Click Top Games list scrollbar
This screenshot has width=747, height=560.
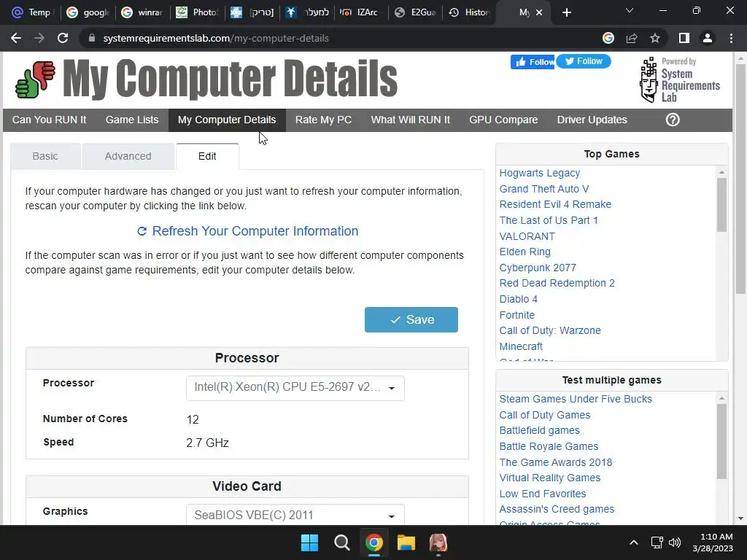(721, 205)
